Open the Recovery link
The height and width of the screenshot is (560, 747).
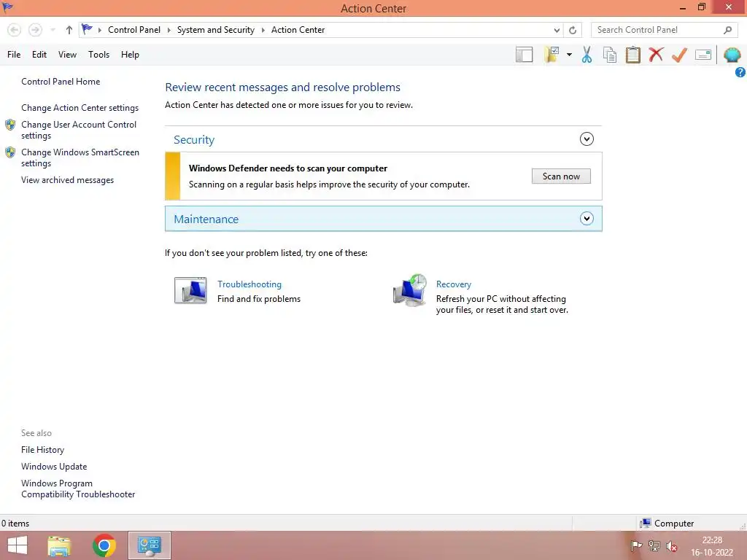tap(454, 284)
